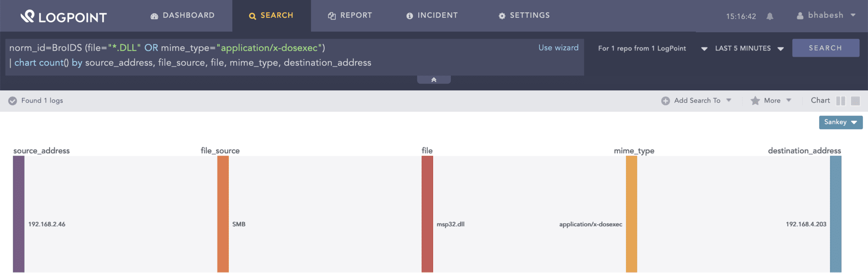Click the msp32.dll file label

pos(451,224)
